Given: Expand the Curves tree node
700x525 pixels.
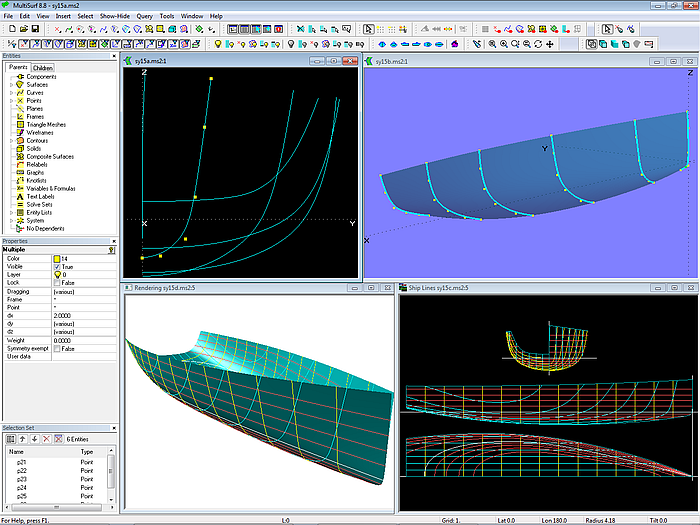Looking at the screenshot, I should pos(11,93).
